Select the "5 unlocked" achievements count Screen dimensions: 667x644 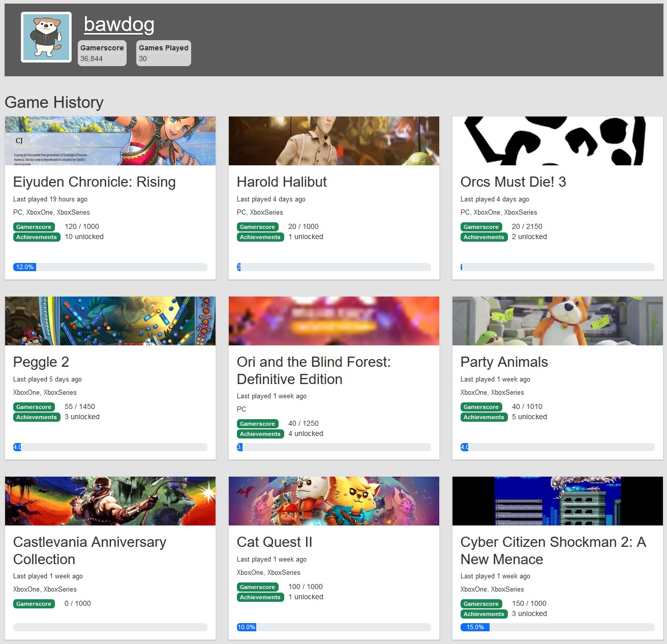pyautogui.click(x=529, y=417)
